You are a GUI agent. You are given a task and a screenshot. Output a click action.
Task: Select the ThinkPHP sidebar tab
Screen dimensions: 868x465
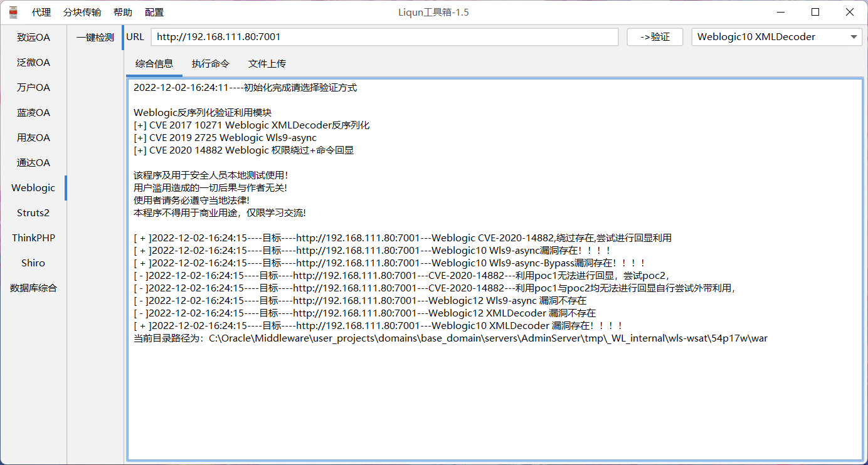click(x=33, y=238)
